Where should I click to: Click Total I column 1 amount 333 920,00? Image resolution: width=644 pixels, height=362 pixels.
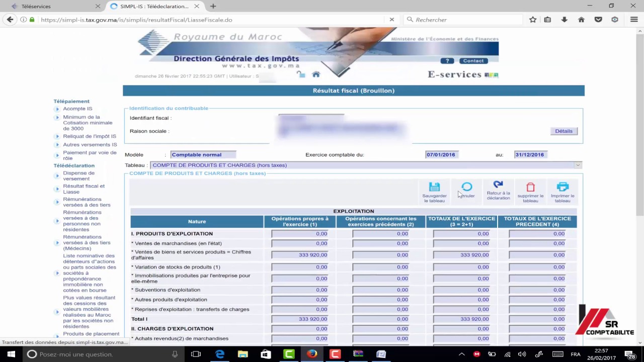click(299, 319)
